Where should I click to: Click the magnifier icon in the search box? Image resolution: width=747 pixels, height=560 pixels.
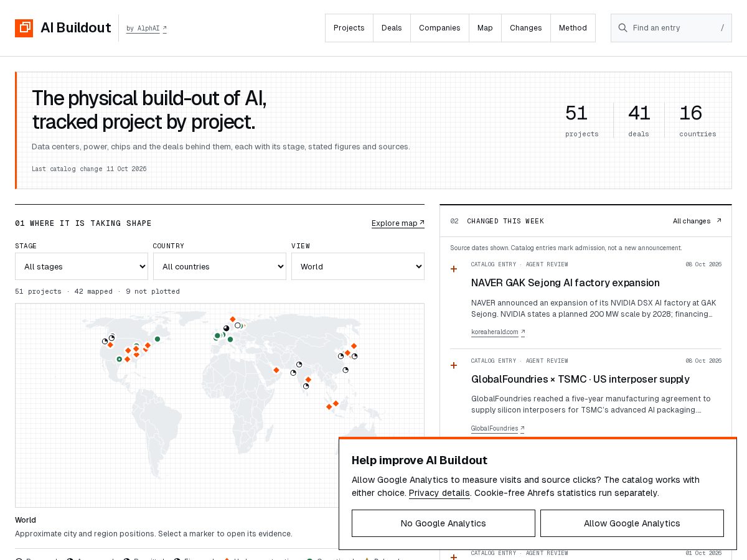pos(622,28)
